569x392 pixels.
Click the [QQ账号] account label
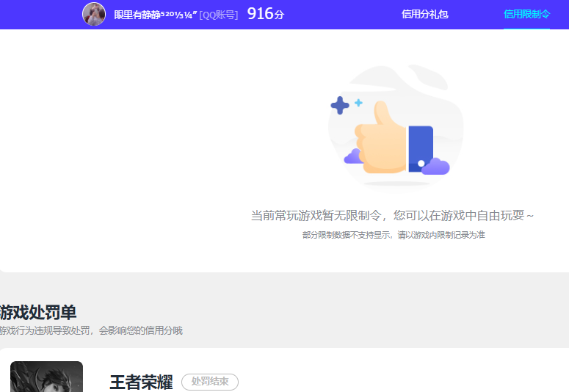pos(219,15)
